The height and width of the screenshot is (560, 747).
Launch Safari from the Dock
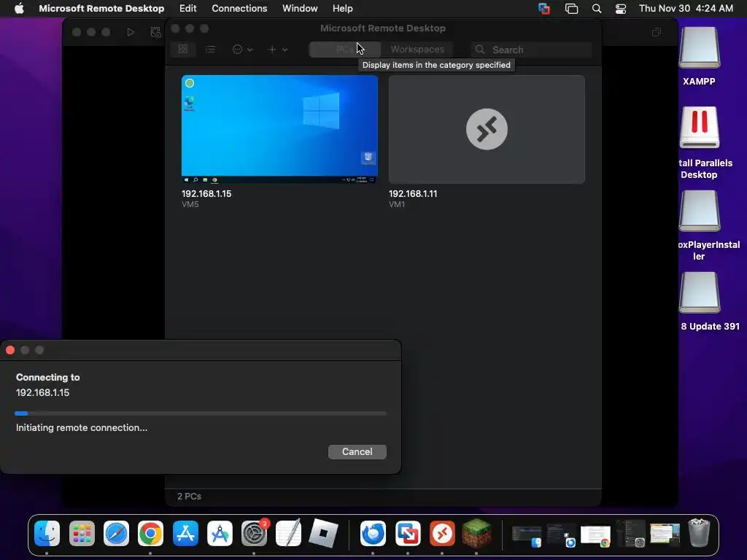[116, 533]
